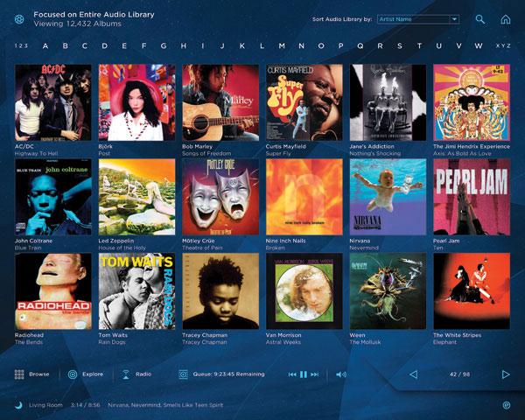Open Jane's Addiction Nothing's Shocking cover
The image size is (525, 420).
(x=388, y=102)
